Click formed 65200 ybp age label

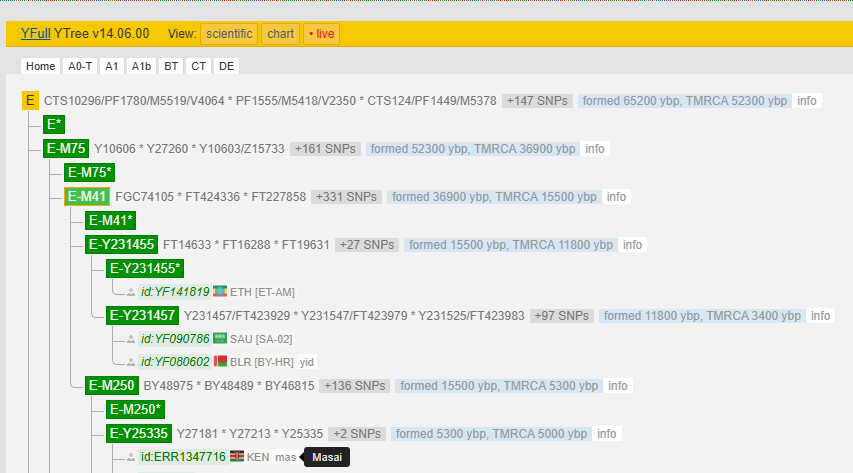tap(684, 101)
